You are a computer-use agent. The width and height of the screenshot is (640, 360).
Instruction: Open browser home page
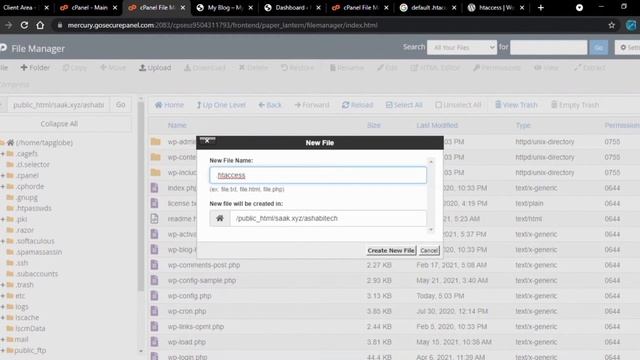tap(40, 25)
